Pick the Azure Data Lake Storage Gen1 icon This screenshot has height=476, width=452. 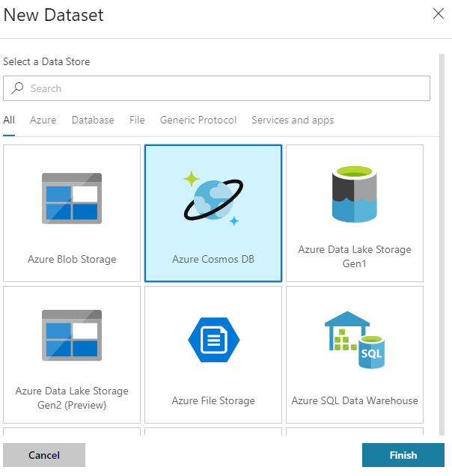(x=355, y=195)
